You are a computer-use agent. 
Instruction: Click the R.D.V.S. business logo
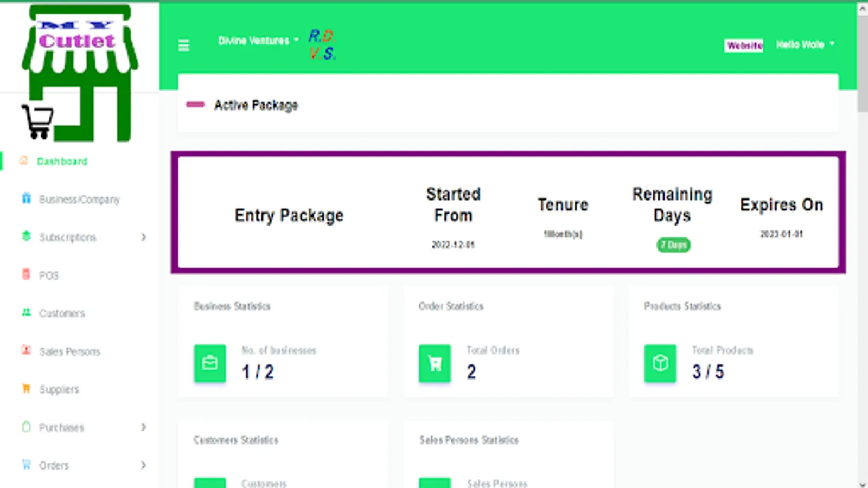pyautogui.click(x=322, y=44)
